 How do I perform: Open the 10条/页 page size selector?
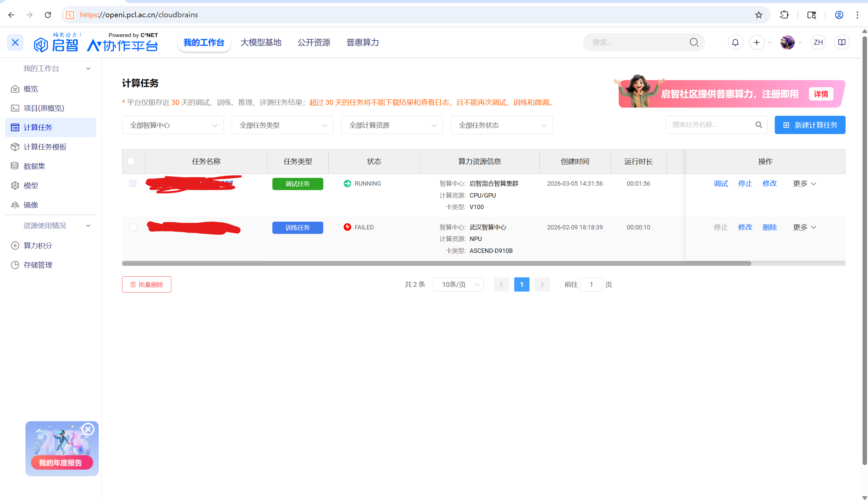(458, 284)
